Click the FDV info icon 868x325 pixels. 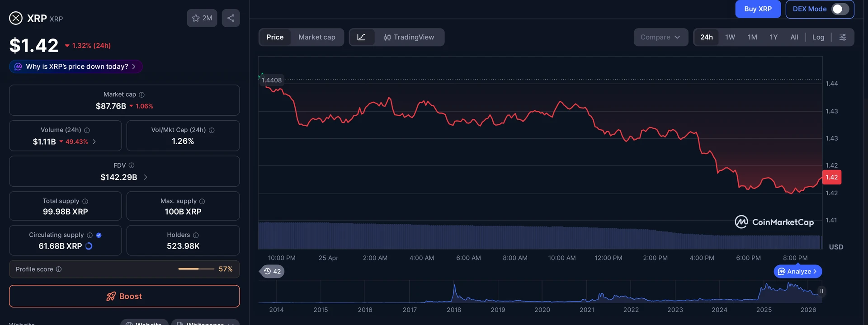[132, 165]
